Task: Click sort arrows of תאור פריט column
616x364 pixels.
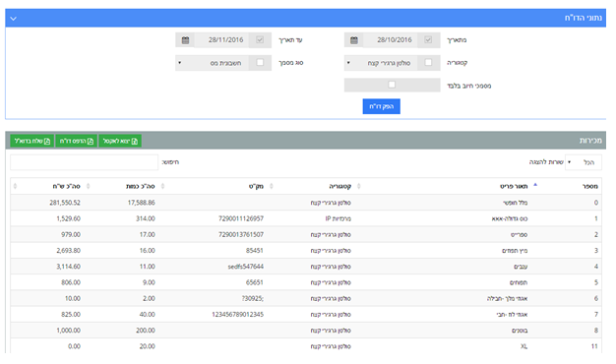Action: 359,186
